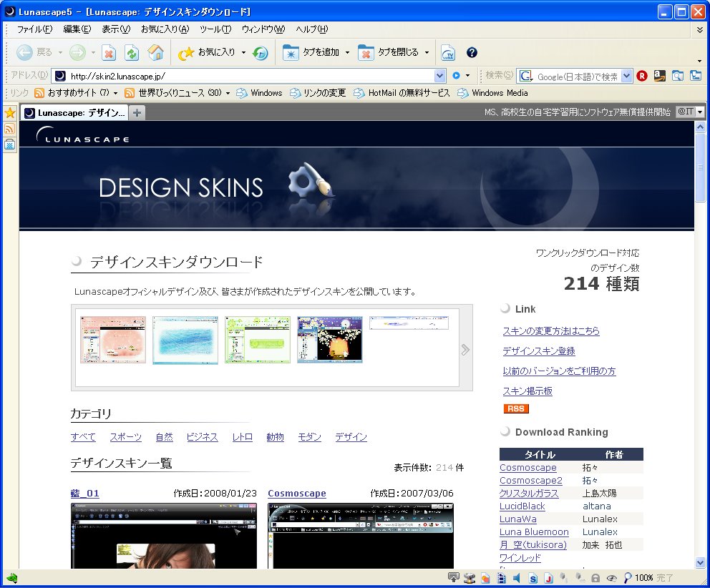This screenshot has height=588, width=710.
Task: Click the green icon at status bar left
Action: pyautogui.click(x=11, y=578)
